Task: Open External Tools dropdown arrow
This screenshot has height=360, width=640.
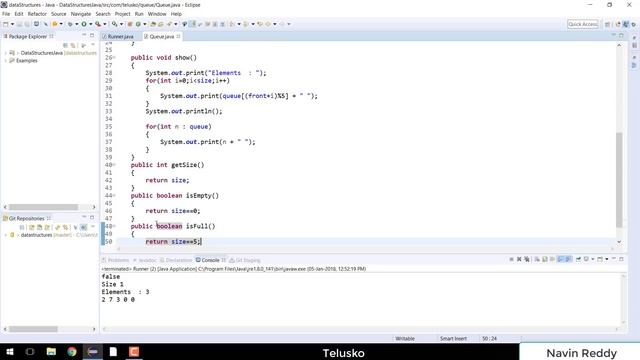Action: tap(105, 24)
